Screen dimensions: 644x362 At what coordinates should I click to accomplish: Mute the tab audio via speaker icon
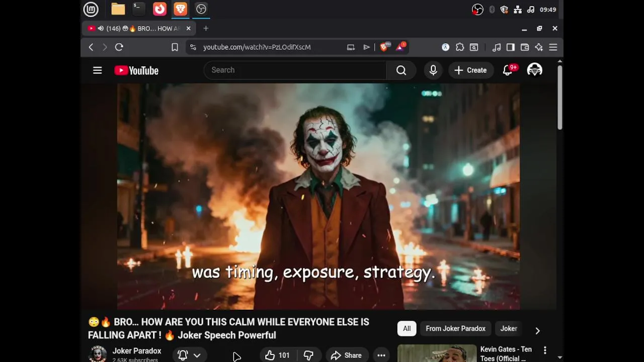[x=101, y=29]
